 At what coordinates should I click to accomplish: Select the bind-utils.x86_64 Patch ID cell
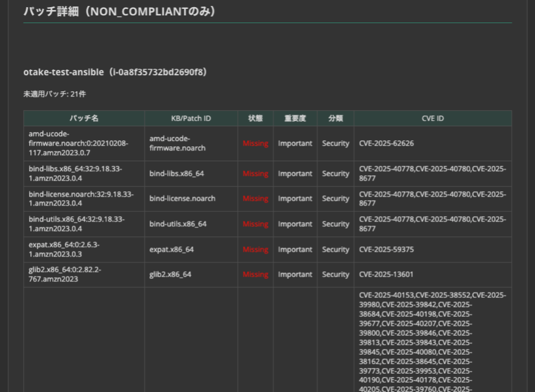(x=178, y=224)
